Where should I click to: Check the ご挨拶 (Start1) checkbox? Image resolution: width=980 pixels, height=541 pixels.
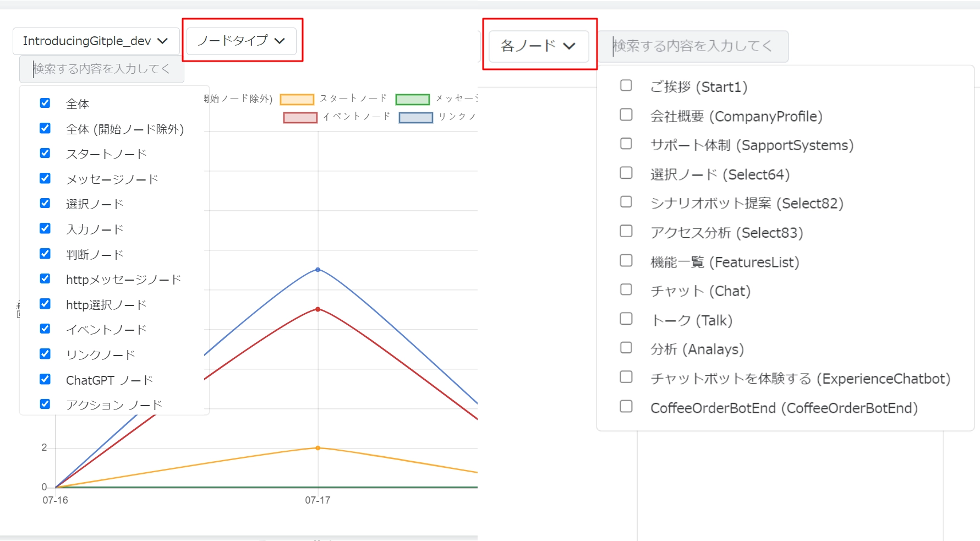(x=626, y=85)
